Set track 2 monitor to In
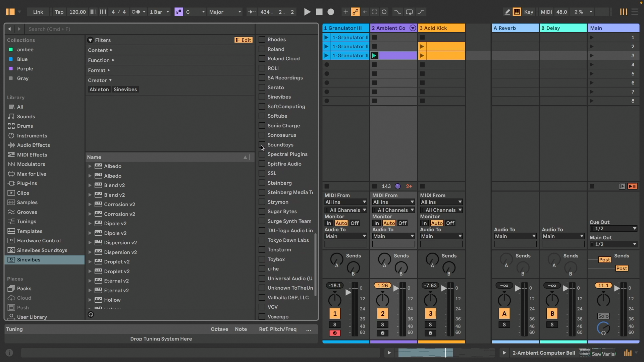Image resolution: width=644 pixels, height=362 pixels. [x=377, y=223]
